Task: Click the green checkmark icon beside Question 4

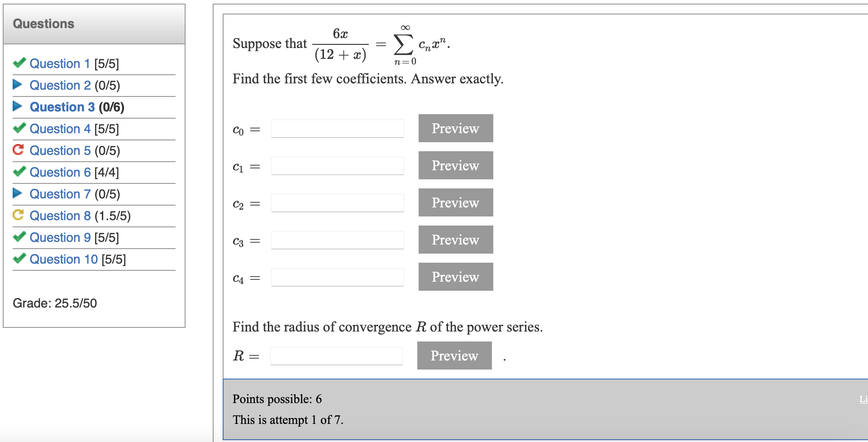Action: tap(19, 129)
